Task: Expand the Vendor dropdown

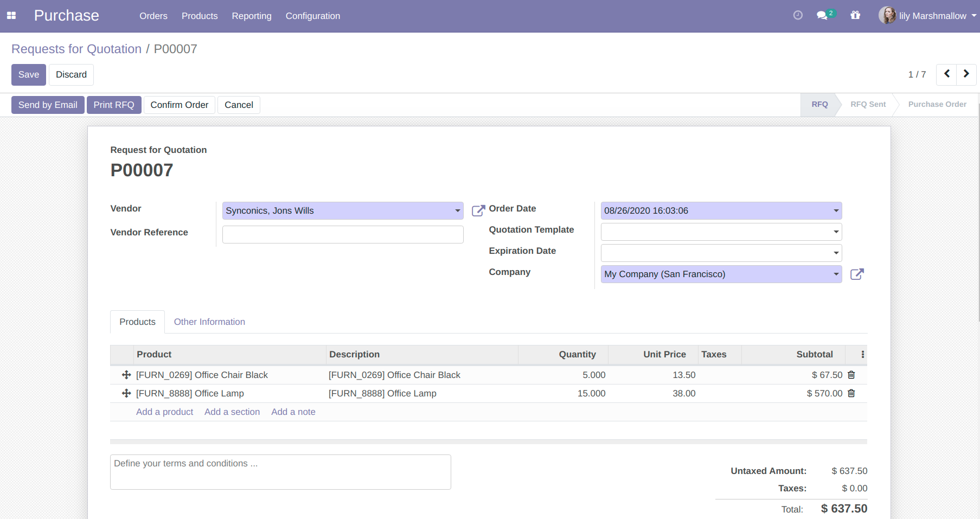Action: tap(457, 211)
